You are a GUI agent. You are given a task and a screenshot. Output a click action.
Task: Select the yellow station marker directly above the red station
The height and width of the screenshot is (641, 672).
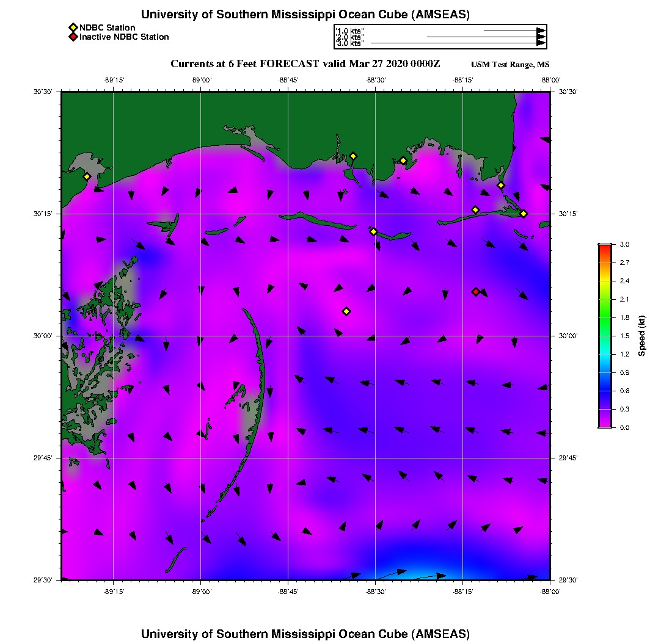[475, 210]
